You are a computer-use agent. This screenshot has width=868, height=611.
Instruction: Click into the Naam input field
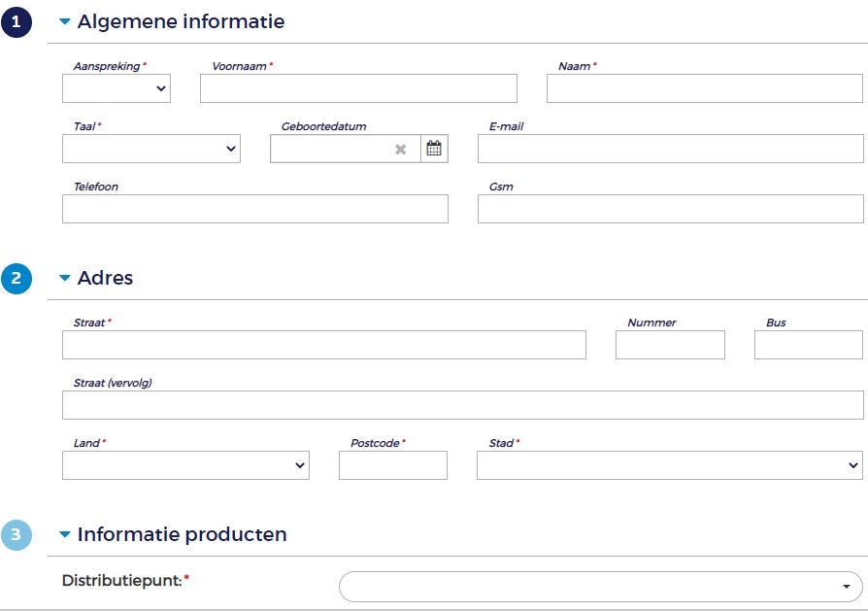tap(704, 89)
